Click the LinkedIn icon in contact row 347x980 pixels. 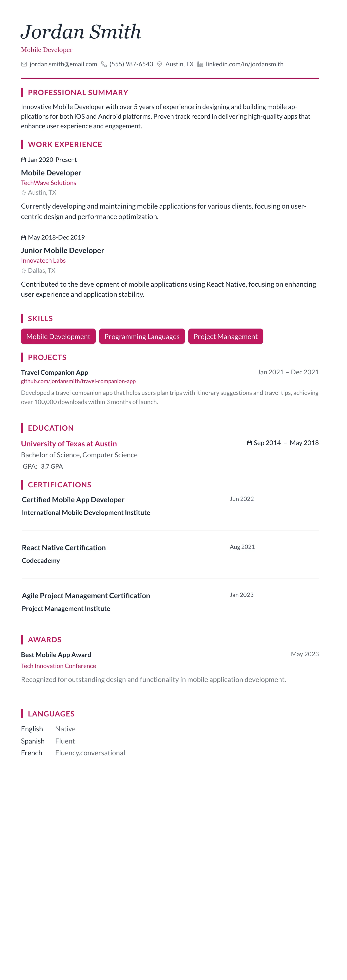click(x=200, y=64)
